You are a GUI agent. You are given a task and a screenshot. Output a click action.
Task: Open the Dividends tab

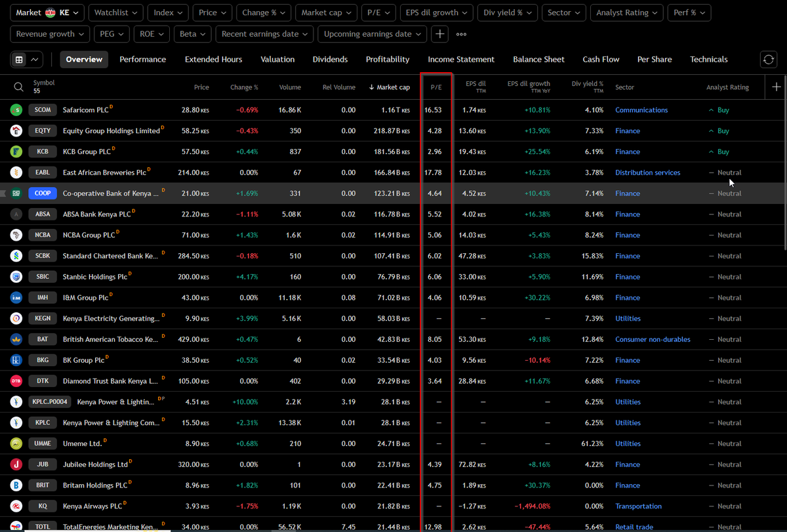[x=330, y=60]
